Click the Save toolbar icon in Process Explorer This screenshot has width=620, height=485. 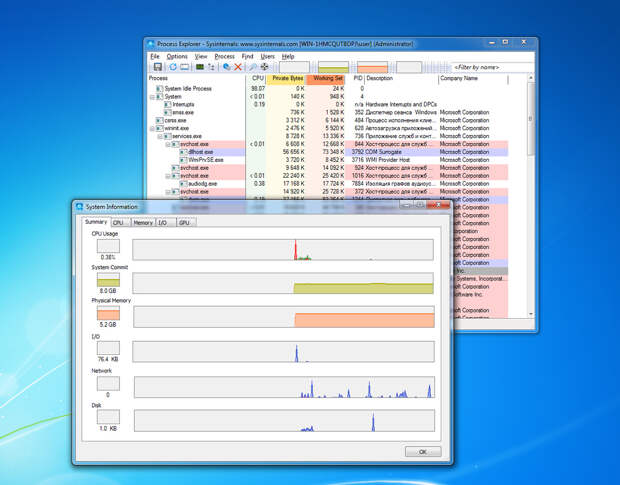158,67
